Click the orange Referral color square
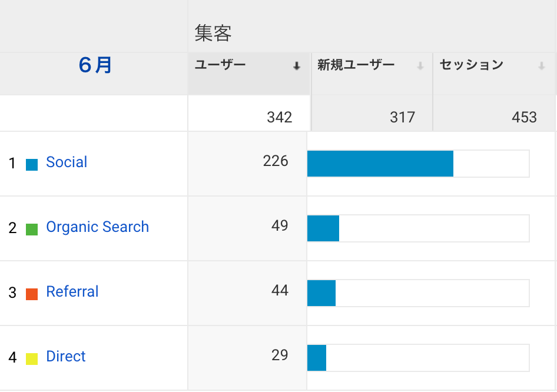This screenshot has height=392, width=557. point(32,294)
